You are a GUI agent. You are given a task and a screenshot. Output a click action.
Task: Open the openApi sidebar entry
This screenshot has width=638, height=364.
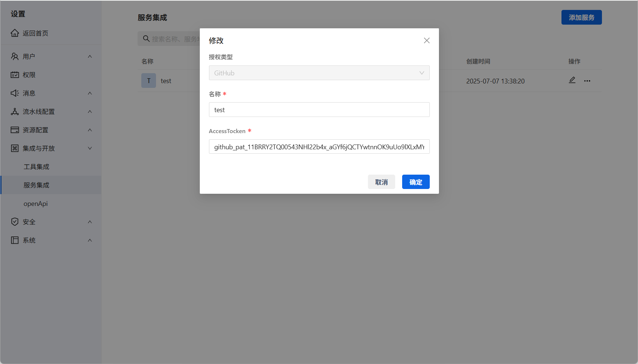point(35,203)
